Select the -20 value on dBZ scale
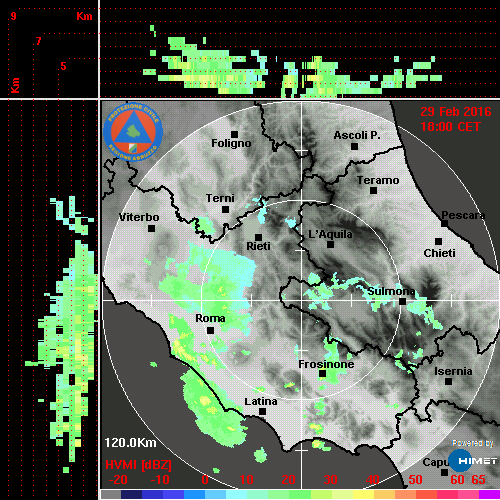 click(x=118, y=480)
